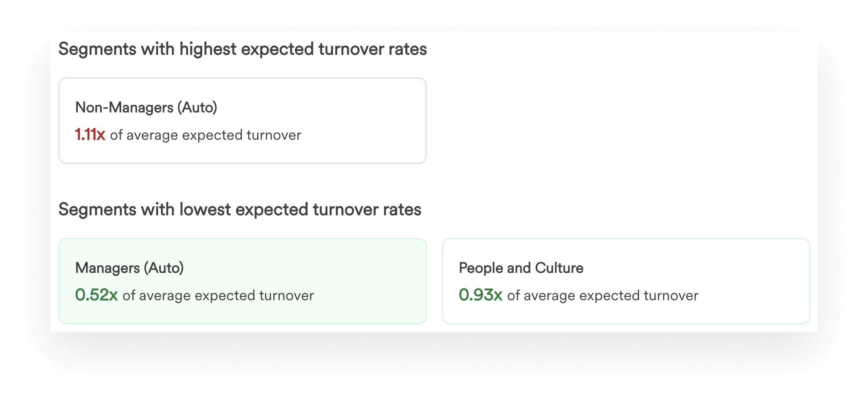Click the highest expected turnover rates heading
This screenshot has height=401, width=868.
243,49
